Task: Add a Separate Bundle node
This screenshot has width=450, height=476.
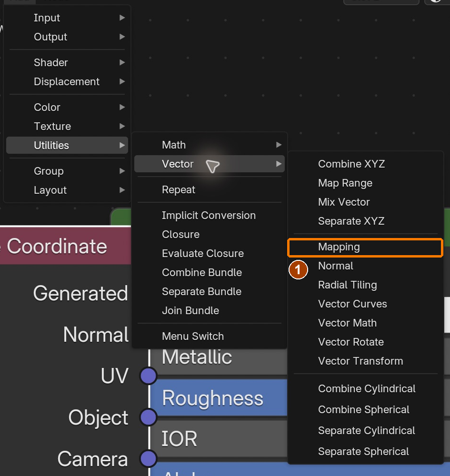Action: tap(210, 291)
